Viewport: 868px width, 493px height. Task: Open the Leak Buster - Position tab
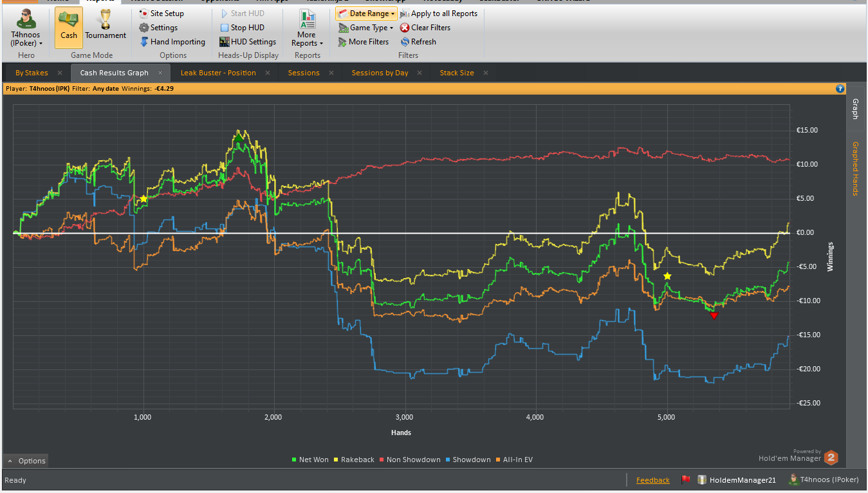click(x=218, y=73)
